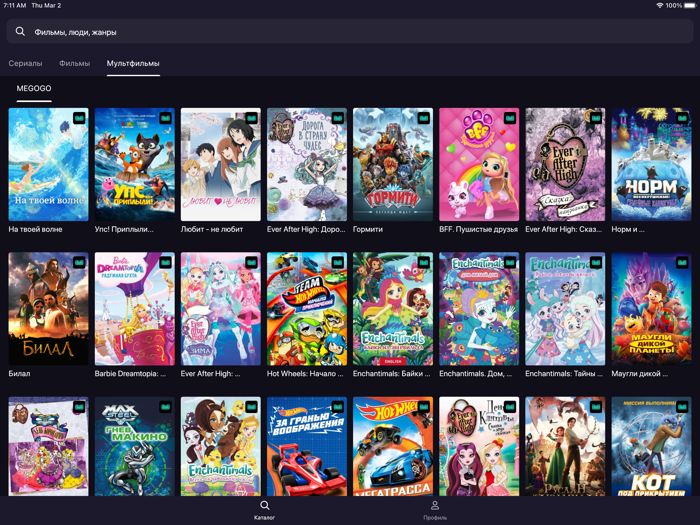Screen dimensions: 700x525
Task: Open 'Enchantimals. Дом' poster
Action: (x=479, y=309)
